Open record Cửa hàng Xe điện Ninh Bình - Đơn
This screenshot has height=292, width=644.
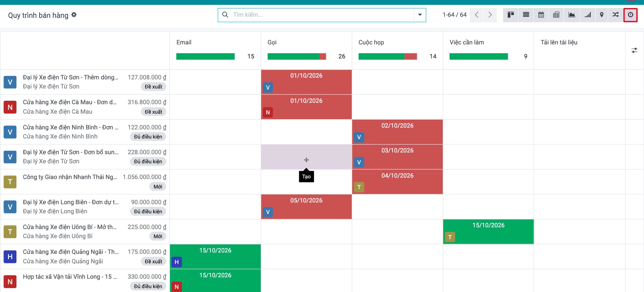pyautogui.click(x=71, y=127)
